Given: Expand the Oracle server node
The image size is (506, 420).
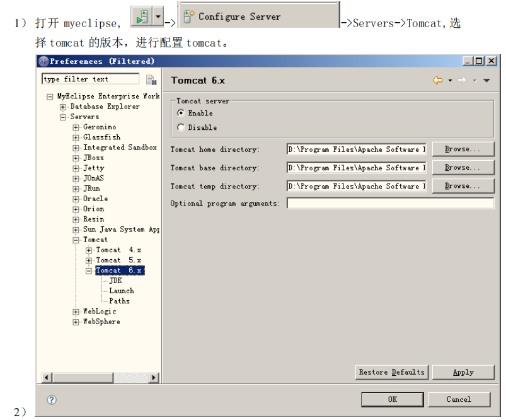Looking at the screenshot, I should pos(76,199).
